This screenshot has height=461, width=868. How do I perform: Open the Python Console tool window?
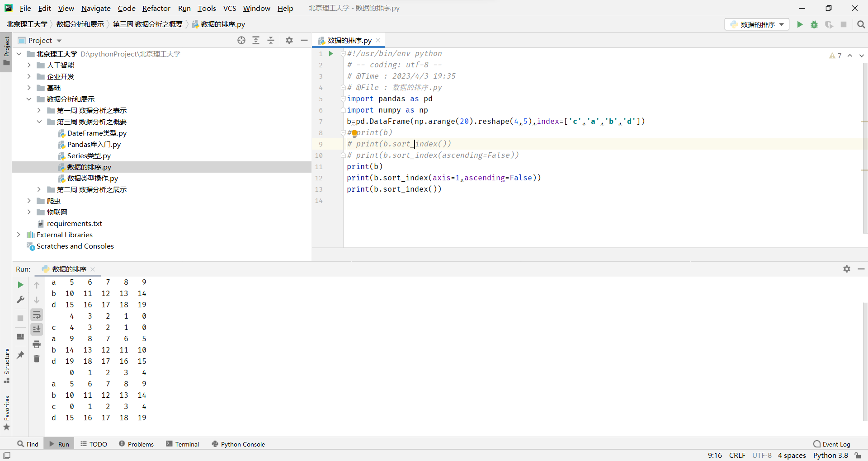[x=238, y=444]
